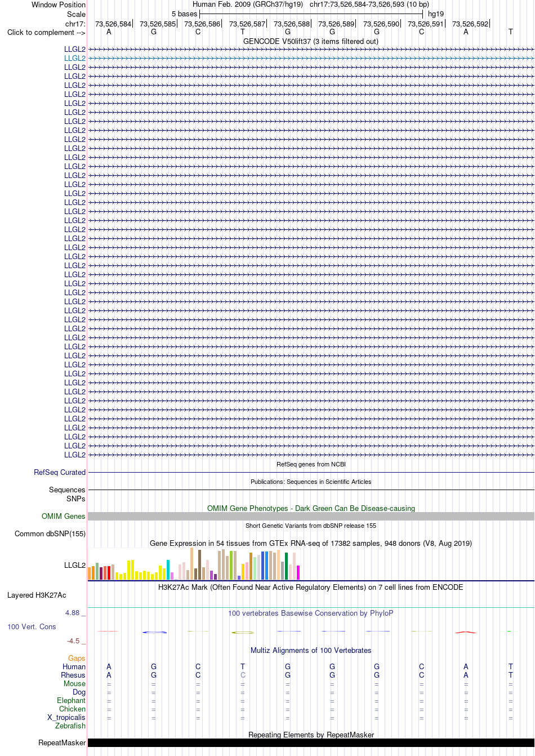Open the 'Repeating Elements by RepeatMasker' title
Viewport: 535px width, 756px height.
click(x=311, y=735)
